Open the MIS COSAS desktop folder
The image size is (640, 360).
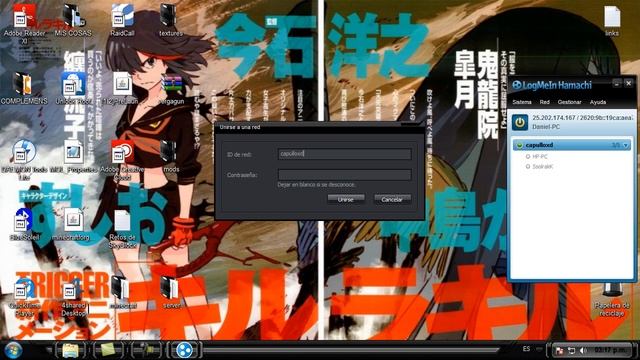pyautogui.click(x=73, y=20)
